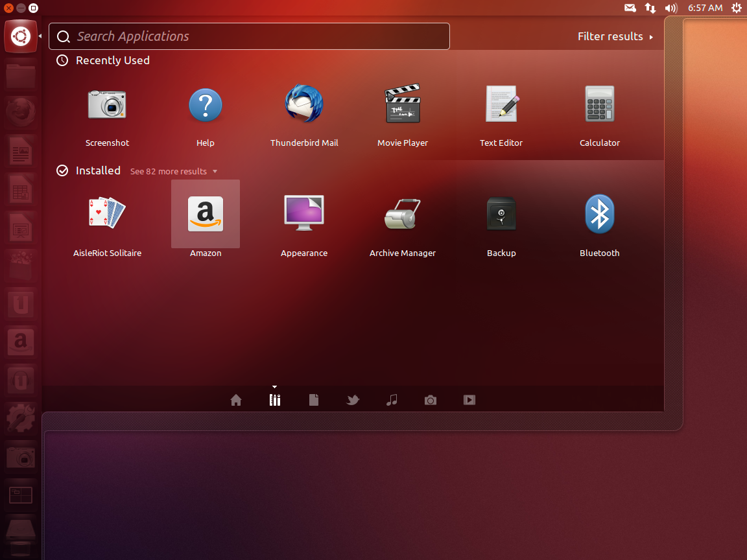Click the Installed section header
Screen dimensions: 747x560
point(89,170)
